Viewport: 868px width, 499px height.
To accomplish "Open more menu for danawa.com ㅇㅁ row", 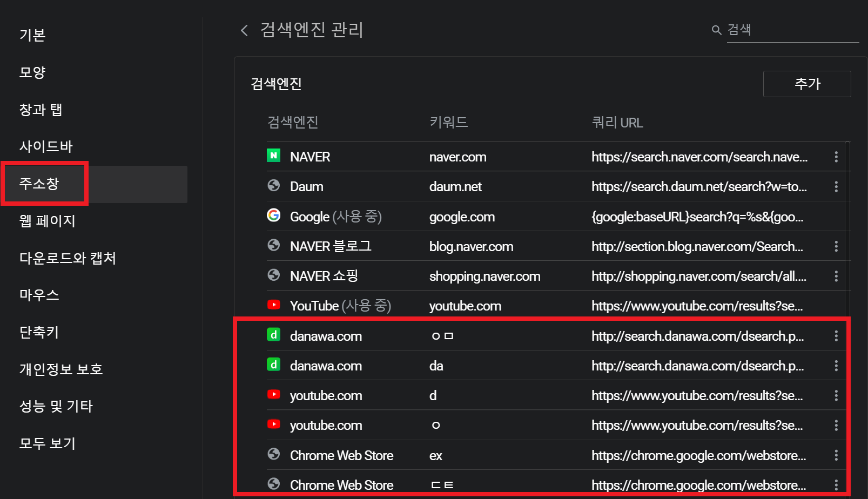I will [836, 336].
